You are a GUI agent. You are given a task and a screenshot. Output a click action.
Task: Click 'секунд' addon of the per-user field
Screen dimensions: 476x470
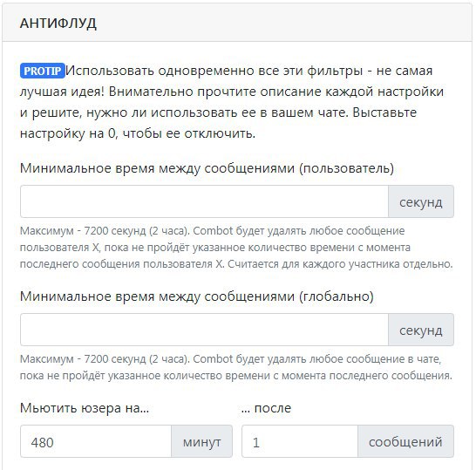pos(421,201)
